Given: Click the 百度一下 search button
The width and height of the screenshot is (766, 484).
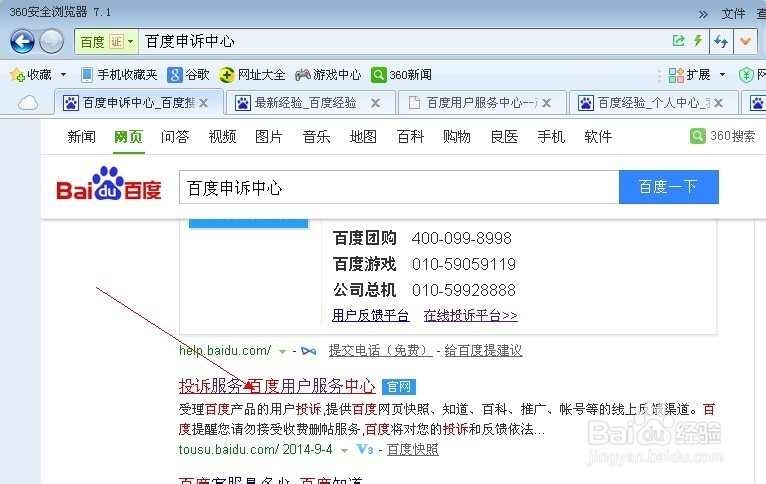Looking at the screenshot, I should (669, 187).
